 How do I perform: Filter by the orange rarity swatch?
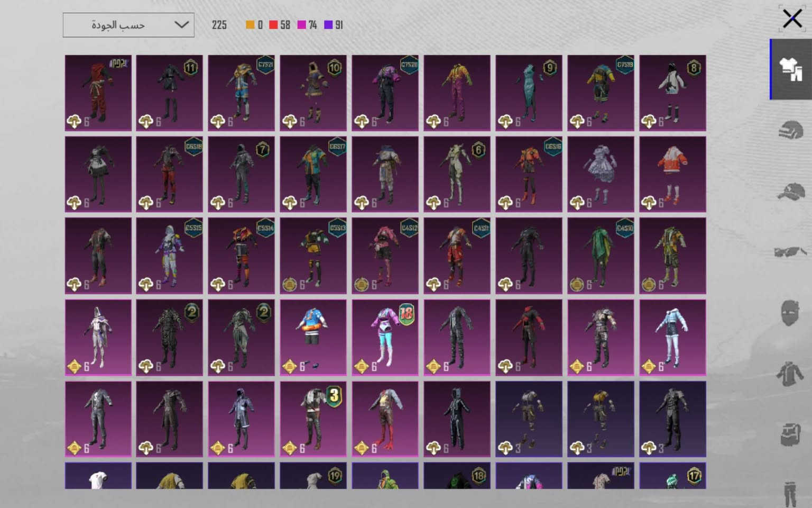(x=250, y=25)
